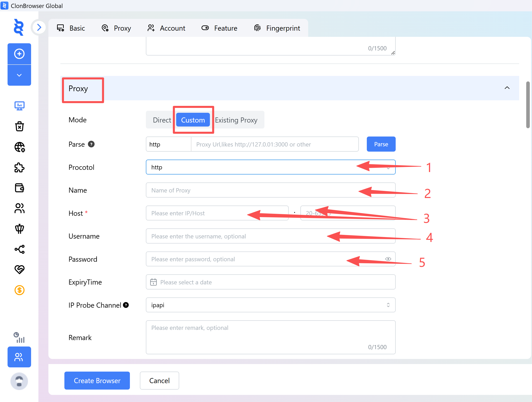Switch to the Proxy tab
This screenshot has width=532, height=402.
[116, 28]
